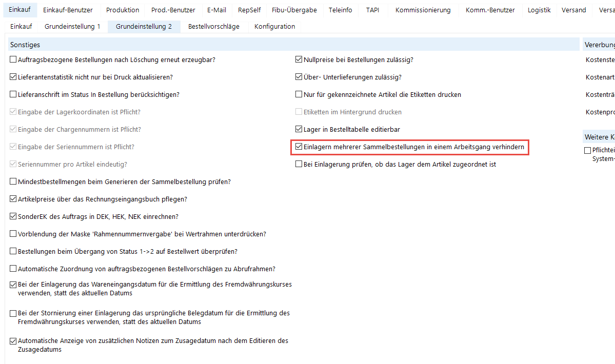615x364 pixels.
Task: Open the TAPI tab
Action: click(372, 10)
